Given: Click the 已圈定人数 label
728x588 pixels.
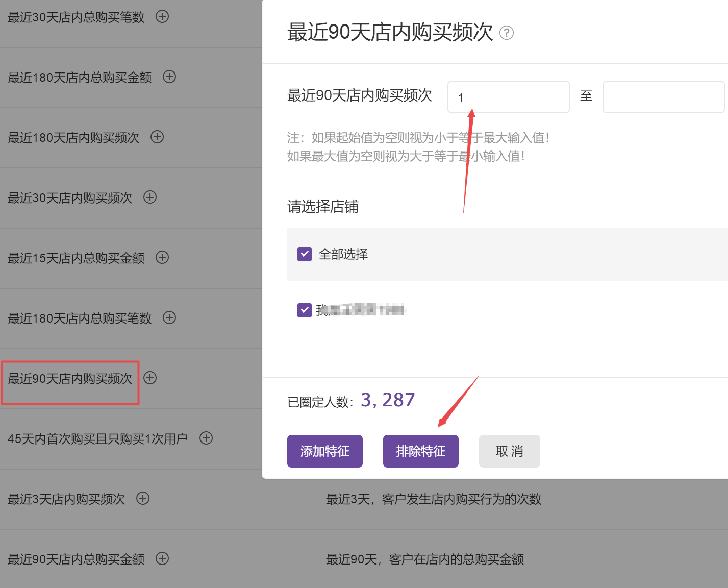Looking at the screenshot, I should 320,402.
